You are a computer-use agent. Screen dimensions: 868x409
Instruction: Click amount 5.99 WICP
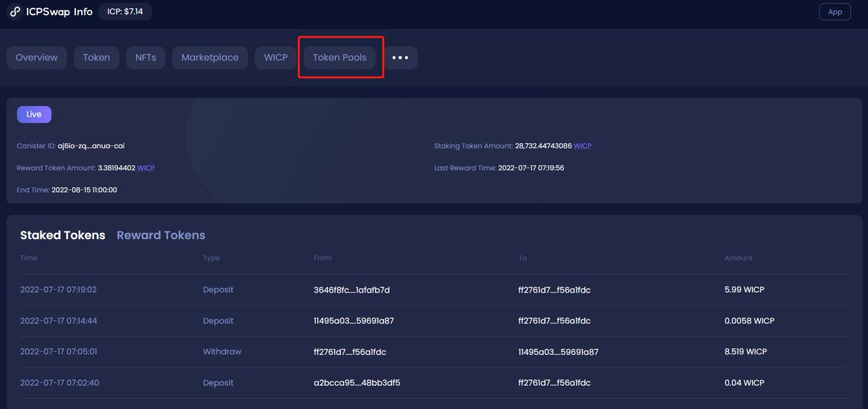744,290
